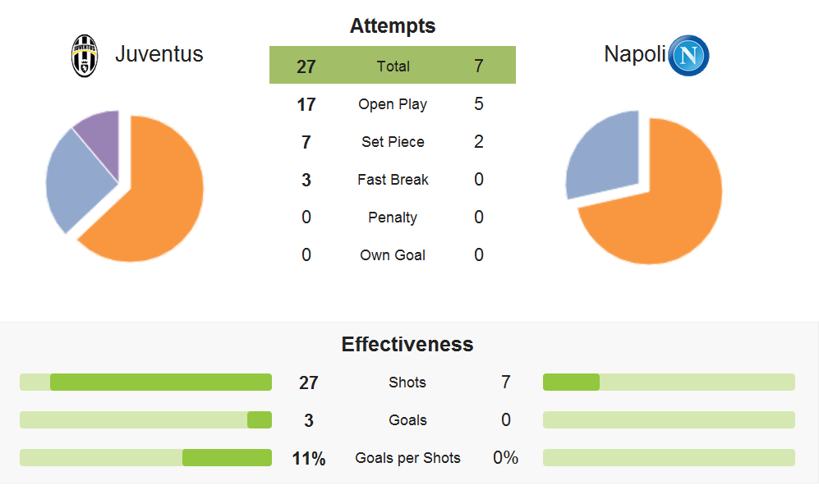Click the Napoli club logo icon
Viewport: 819px width, 504px height.
pyautogui.click(x=688, y=55)
